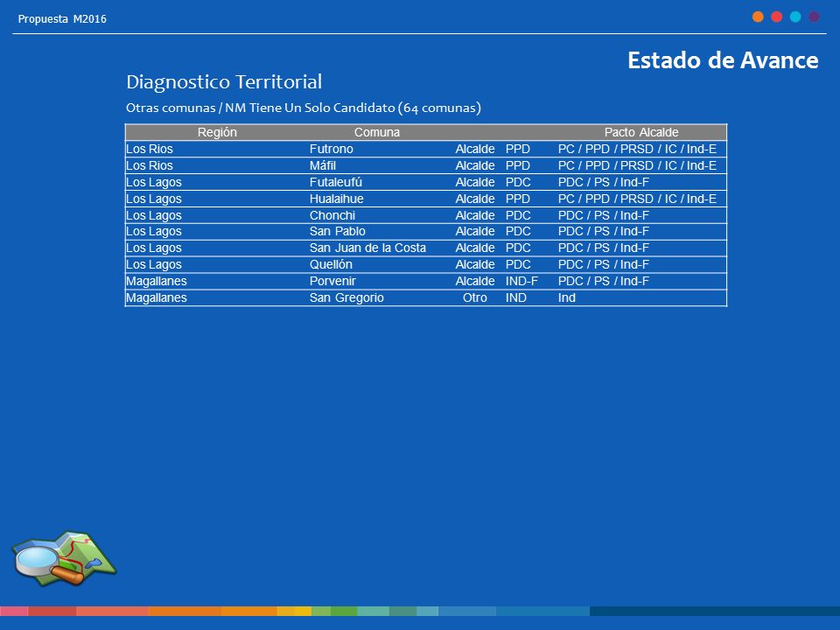Click 'IND' party in San Gregorio row
The image size is (840, 630).
[515, 297]
